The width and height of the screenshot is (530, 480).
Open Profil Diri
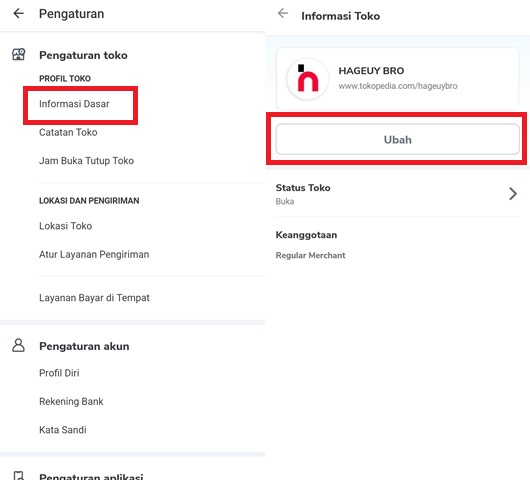[59, 373]
